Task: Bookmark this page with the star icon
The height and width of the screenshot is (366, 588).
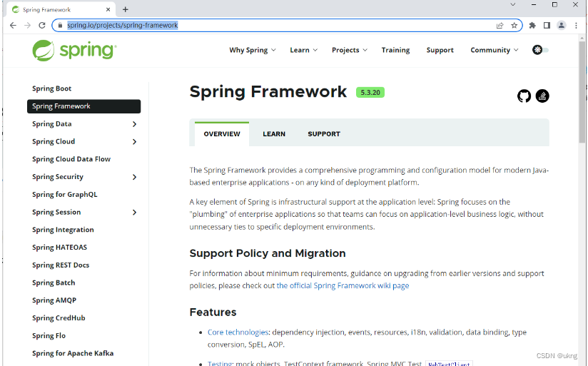Action: [x=514, y=25]
